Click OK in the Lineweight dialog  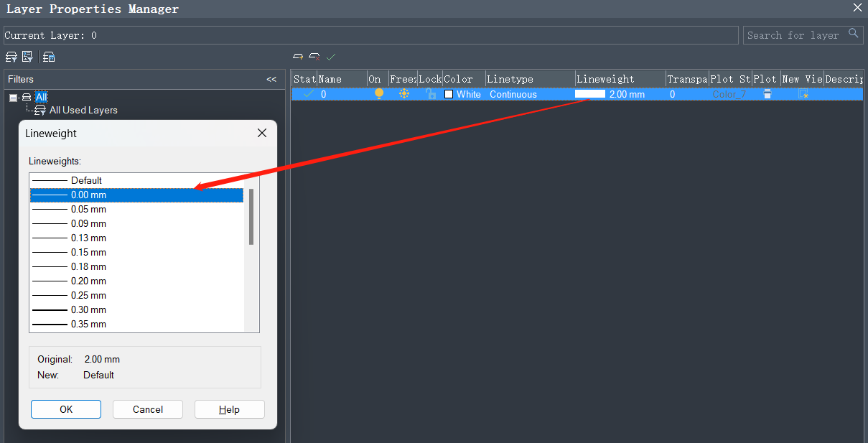66,409
